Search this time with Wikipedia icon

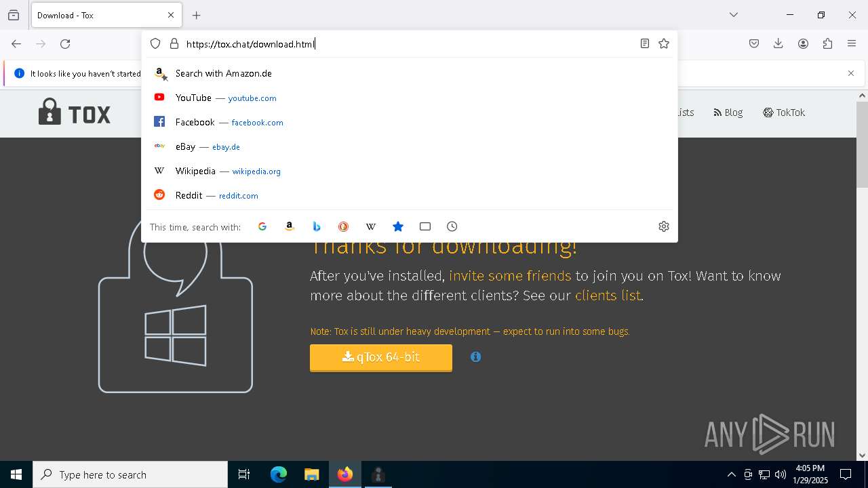[x=371, y=226]
